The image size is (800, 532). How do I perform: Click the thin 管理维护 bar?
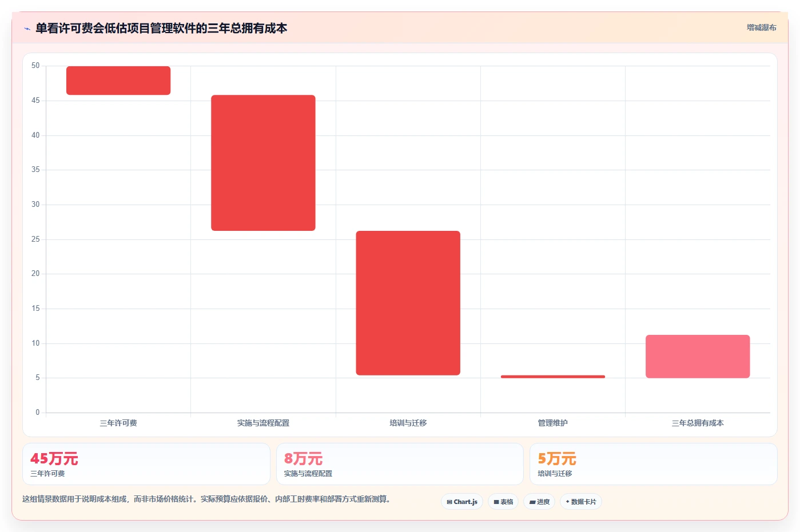point(553,377)
